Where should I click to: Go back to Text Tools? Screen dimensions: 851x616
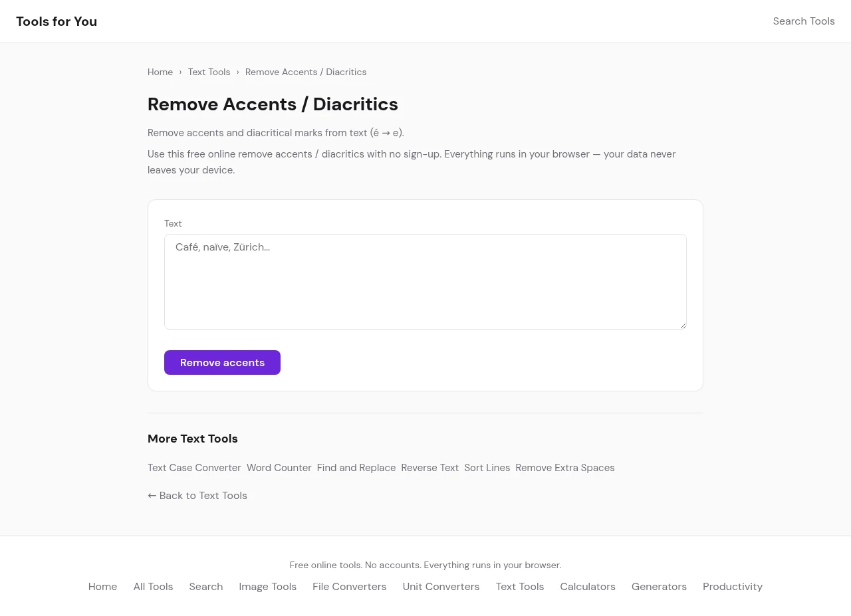point(197,496)
